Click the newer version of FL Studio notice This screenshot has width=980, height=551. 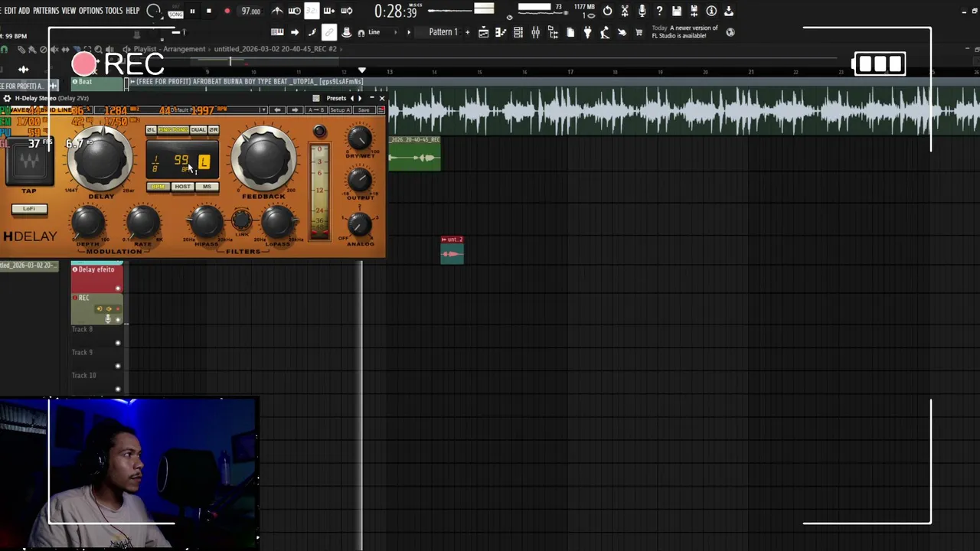tap(685, 32)
